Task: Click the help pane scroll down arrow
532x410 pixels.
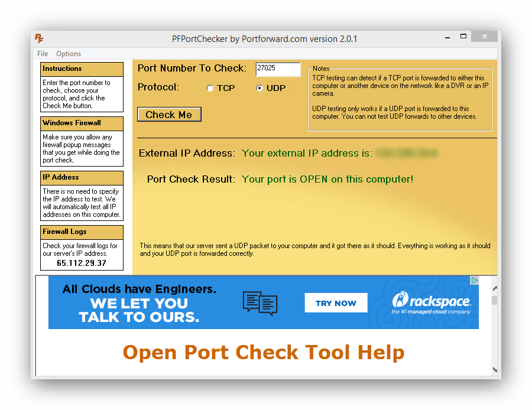Action: [495, 370]
